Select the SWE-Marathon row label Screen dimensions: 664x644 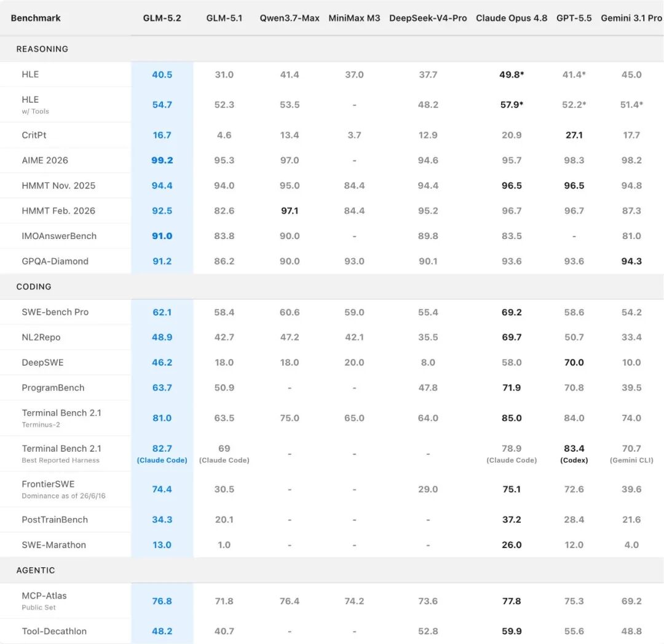(53, 545)
